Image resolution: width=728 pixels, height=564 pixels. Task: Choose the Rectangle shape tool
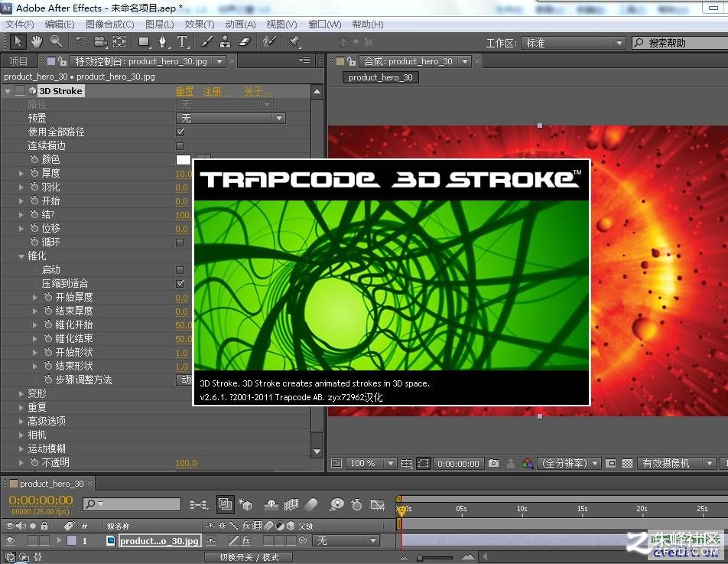coord(144,42)
